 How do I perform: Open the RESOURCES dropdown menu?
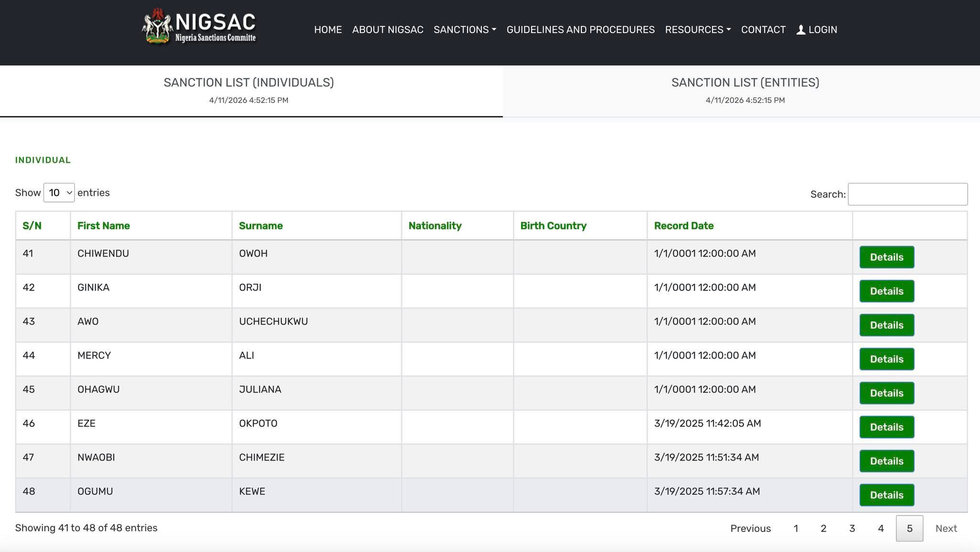click(698, 30)
